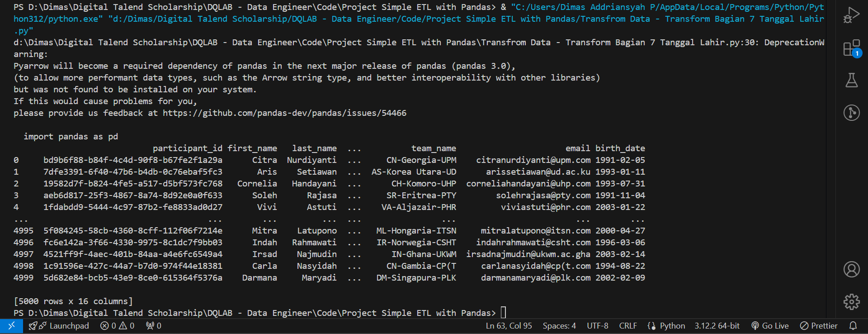868x334 pixels.
Task: Open the Manage gear menu
Action: [851, 301]
